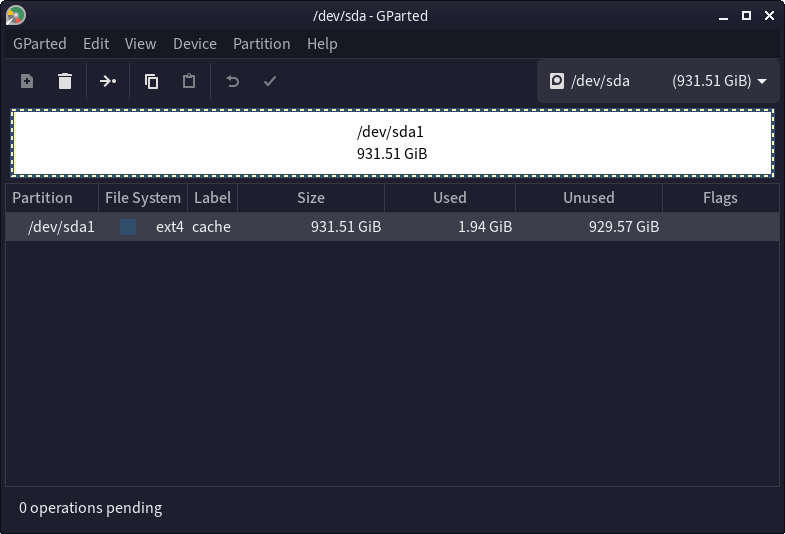Expand the Device menu

pyautogui.click(x=194, y=44)
